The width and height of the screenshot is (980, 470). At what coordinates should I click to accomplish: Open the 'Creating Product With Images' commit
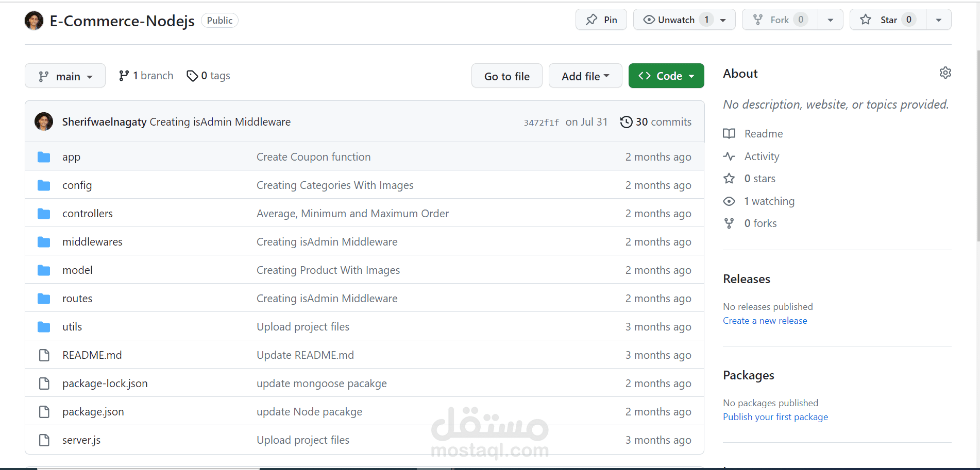[x=328, y=270]
